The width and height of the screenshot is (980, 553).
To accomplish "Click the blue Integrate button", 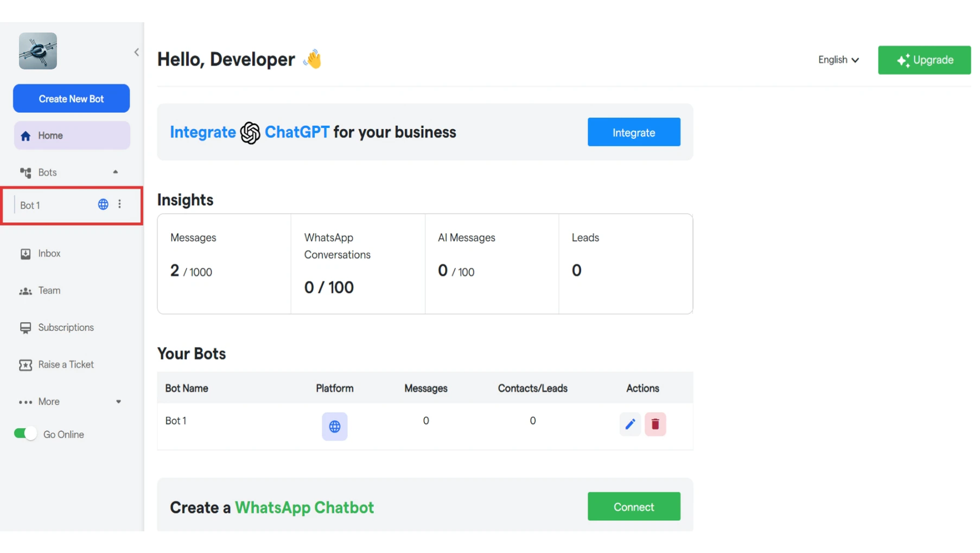I will pos(634,132).
